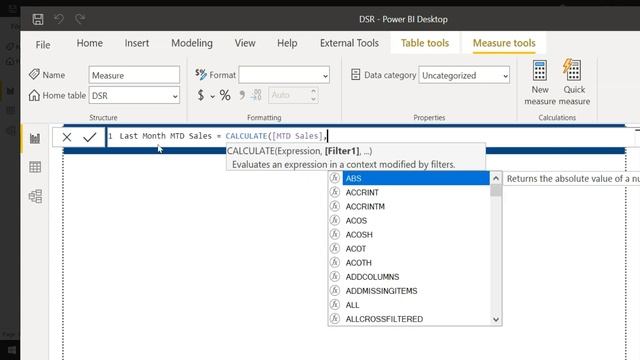Image resolution: width=640 pixels, height=360 pixels.
Task: Decrease decimal places stepper down arrow
Action: [313, 99]
